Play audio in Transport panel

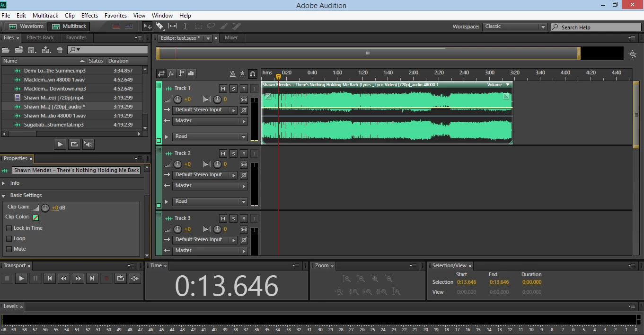[x=21, y=279]
